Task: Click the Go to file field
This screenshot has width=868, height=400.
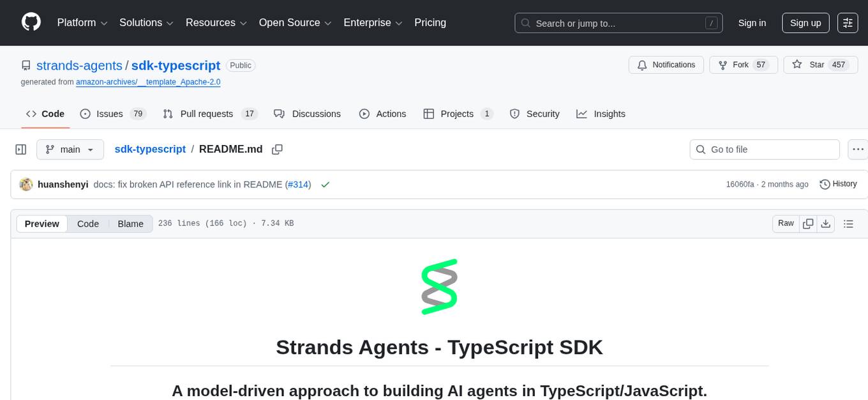Action: pos(764,149)
